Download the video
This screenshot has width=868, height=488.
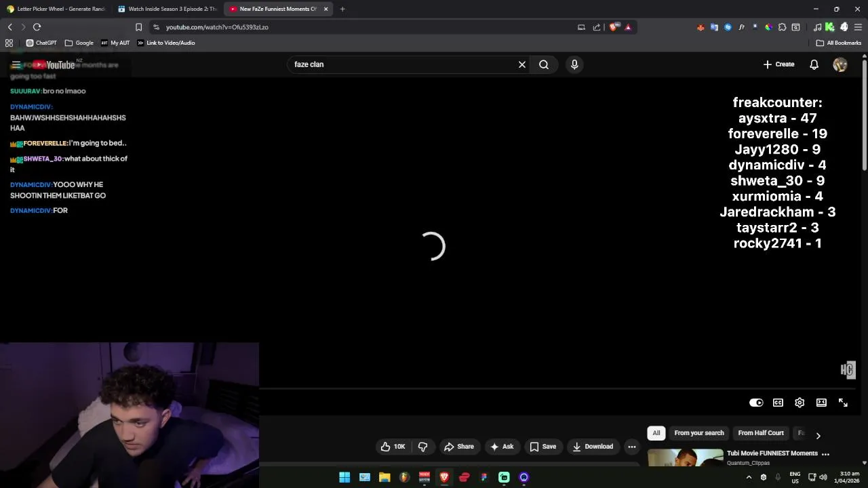pos(593,447)
